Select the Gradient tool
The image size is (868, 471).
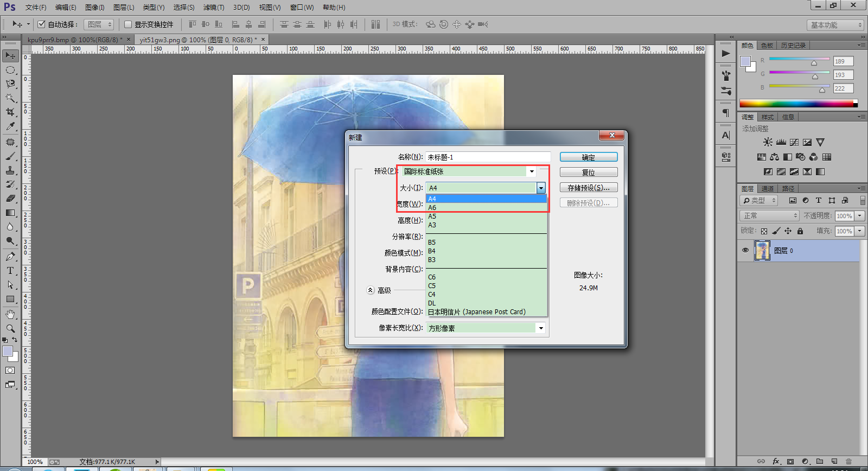point(10,213)
